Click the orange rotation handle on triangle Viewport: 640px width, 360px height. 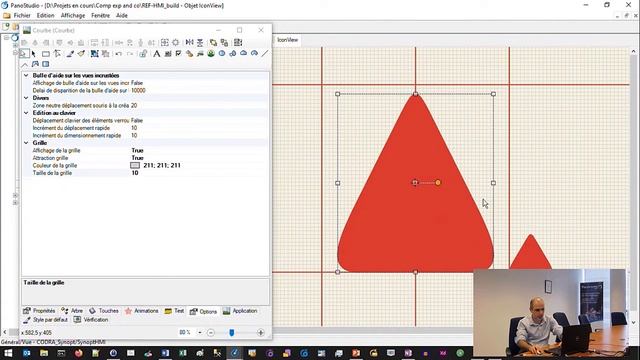[438, 182]
